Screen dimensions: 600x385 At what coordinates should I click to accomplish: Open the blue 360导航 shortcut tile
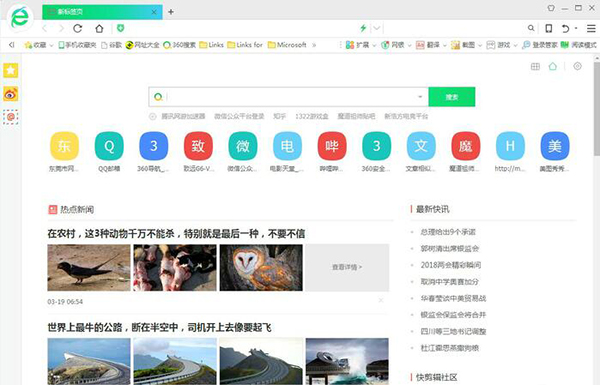click(153, 146)
